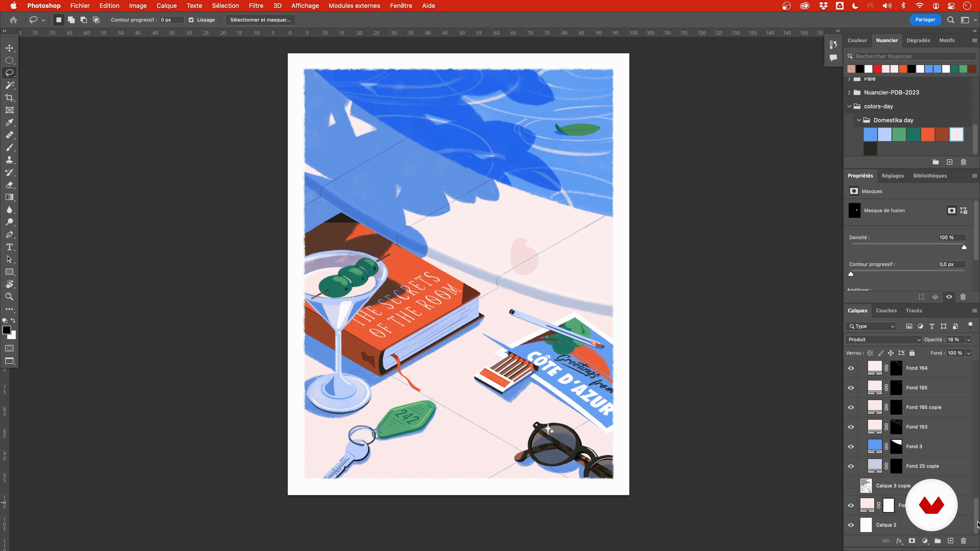Delete layer with Calques trash icon
Viewport: 980px width, 551px height.
[x=963, y=541]
